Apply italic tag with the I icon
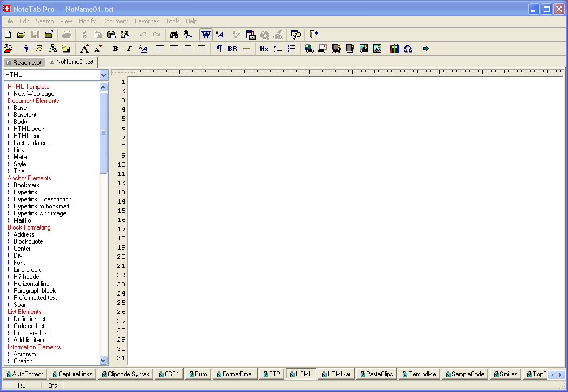568x392 pixels. 129,49
